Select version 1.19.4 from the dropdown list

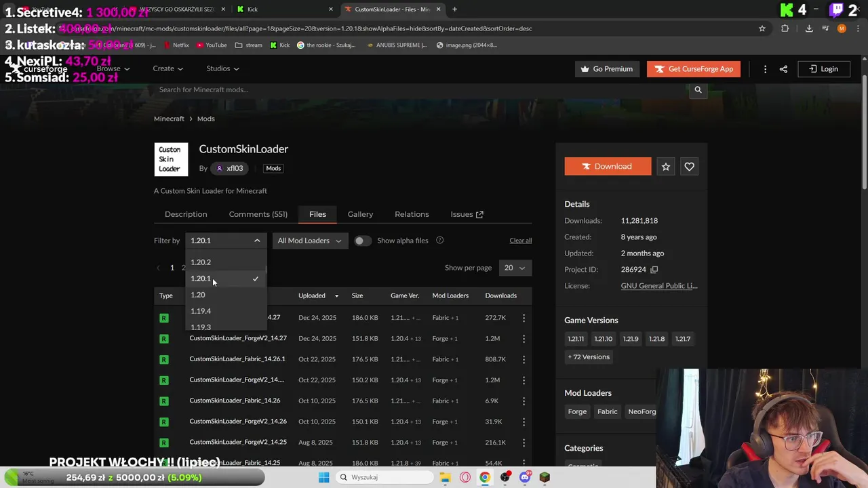[x=226, y=311]
